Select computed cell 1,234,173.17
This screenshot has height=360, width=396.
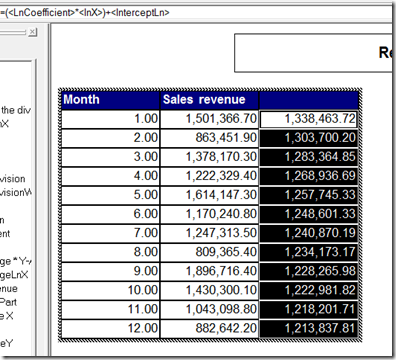(x=309, y=252)
